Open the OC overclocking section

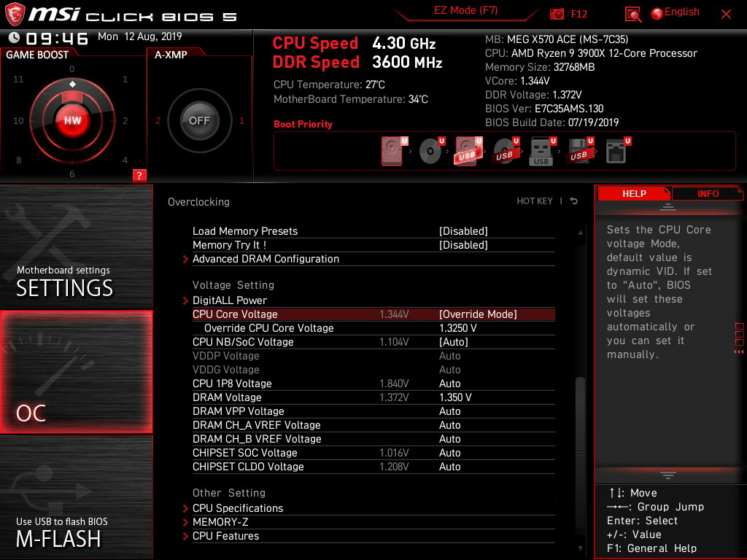76,372
